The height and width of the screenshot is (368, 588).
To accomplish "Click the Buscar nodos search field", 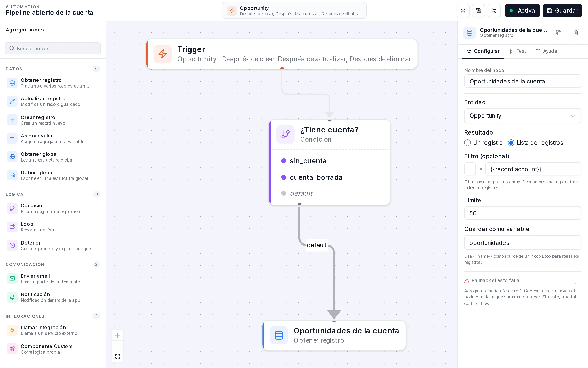I will pyautogui.click(x=53, y=48).
